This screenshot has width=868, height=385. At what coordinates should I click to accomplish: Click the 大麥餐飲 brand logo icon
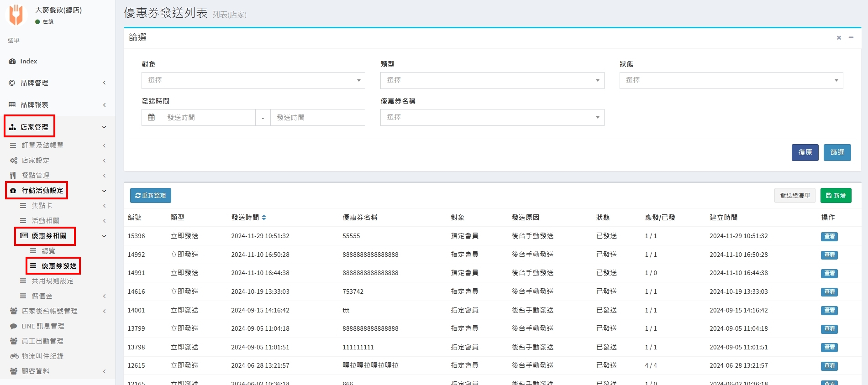click(x=16, y=15)
